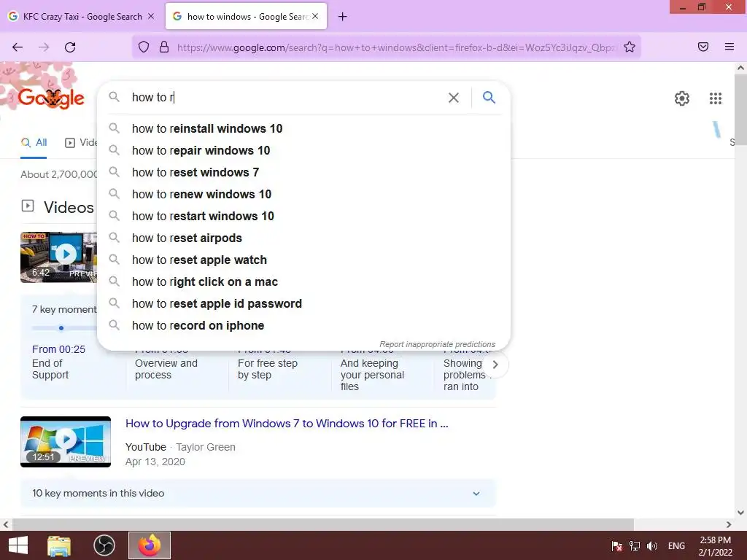Save page to Pocket
This screenshot has width=747, height=560.
703,47
